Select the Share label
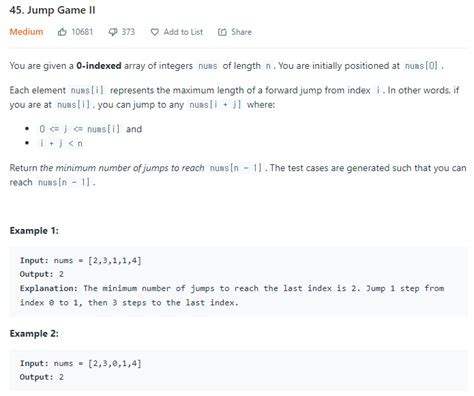The height and width of the screenshot is (396, 474). [x=241, y=32]
